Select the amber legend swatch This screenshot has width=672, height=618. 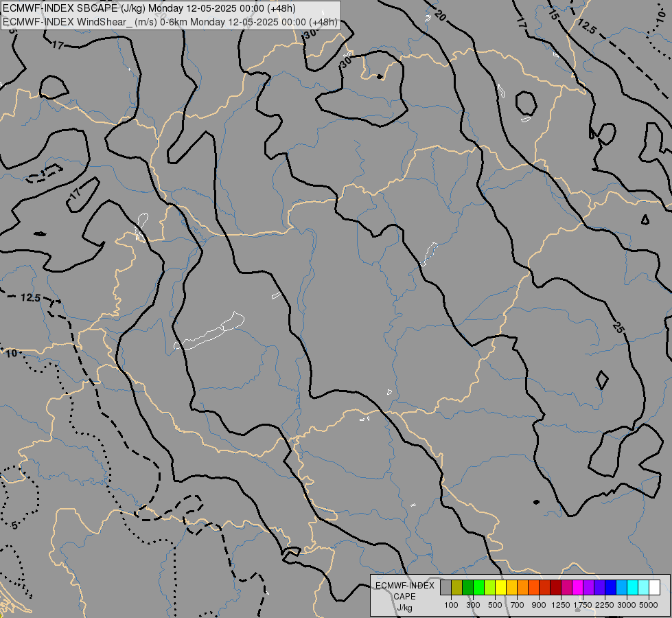511,587
